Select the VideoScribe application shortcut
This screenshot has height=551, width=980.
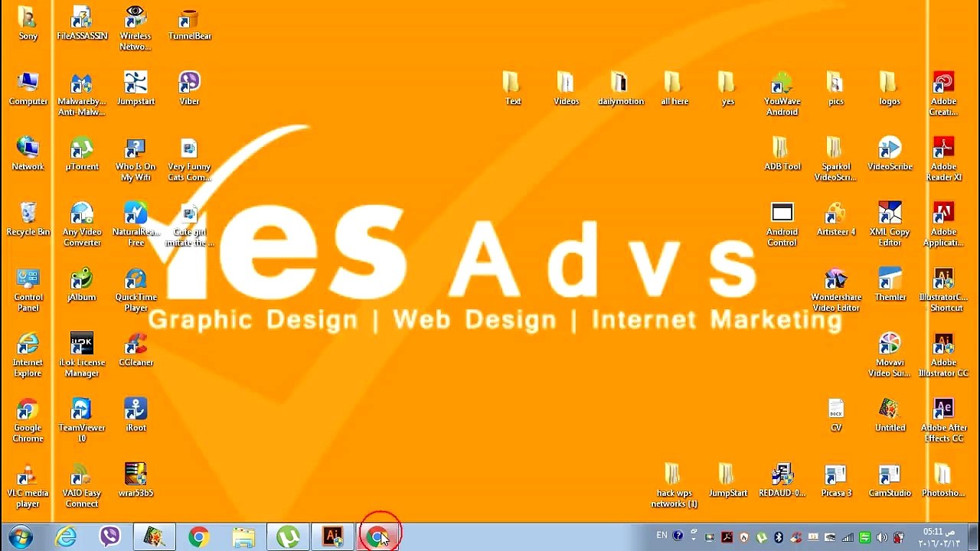click(889, 154)
